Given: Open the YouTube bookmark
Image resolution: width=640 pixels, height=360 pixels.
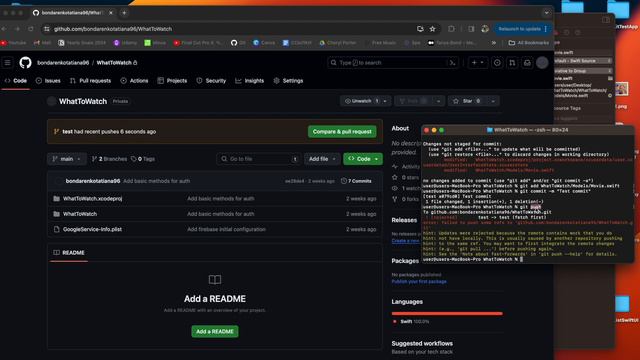Looking at the screenshot, I should 13,42.
